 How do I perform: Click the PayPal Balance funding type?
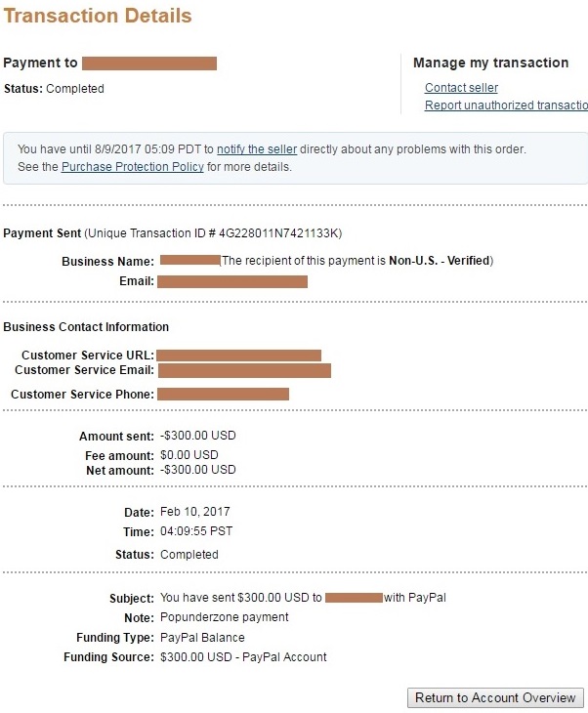(202, 638)
